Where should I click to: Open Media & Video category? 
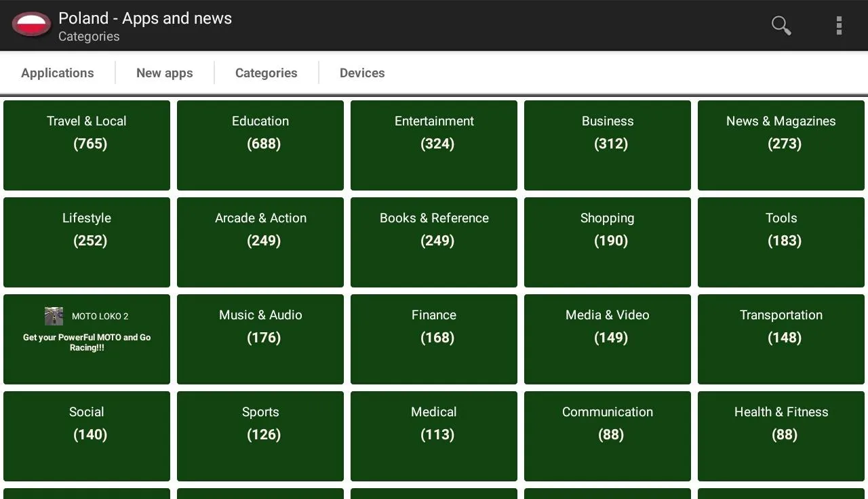pyautogui.click(x=608, y=339)
